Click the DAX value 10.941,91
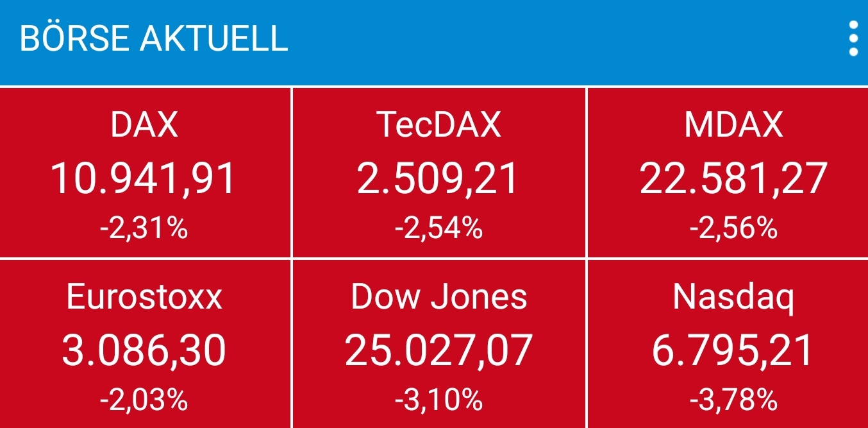This screenshot has width=868, height=428. point(145,178)
